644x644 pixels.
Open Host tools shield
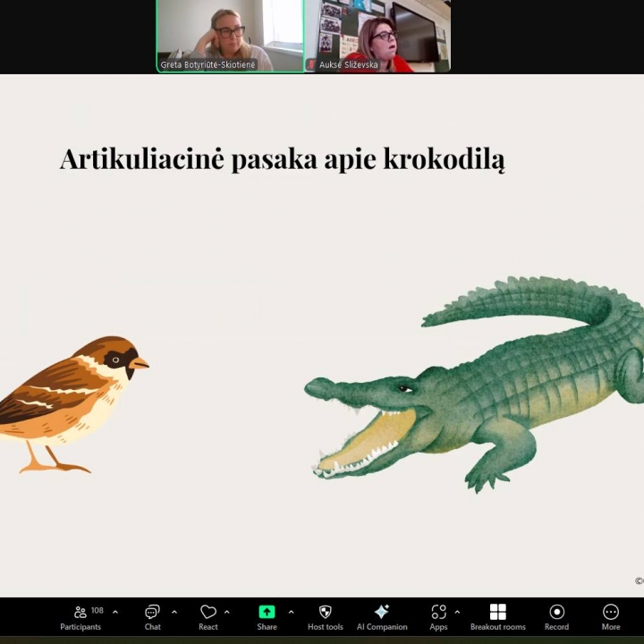pos(326,617)
